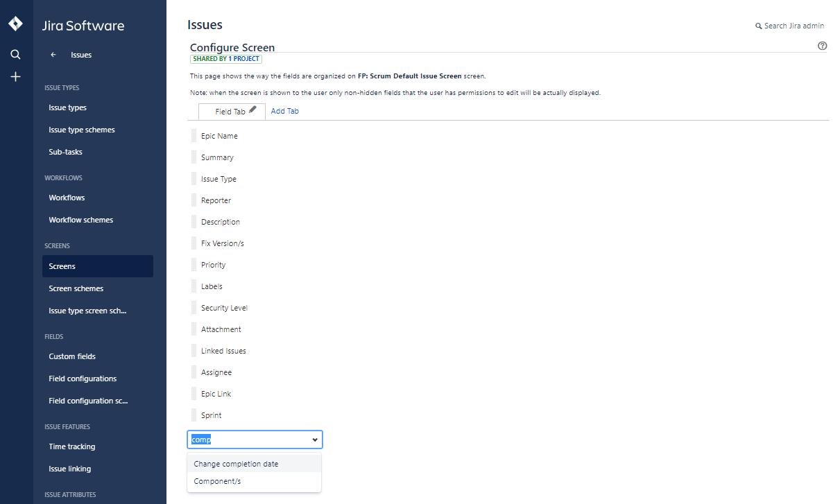Grab the drag handle next to Description
The height and width of the screenshot is (504, 840).
click(x=194, y=222)
